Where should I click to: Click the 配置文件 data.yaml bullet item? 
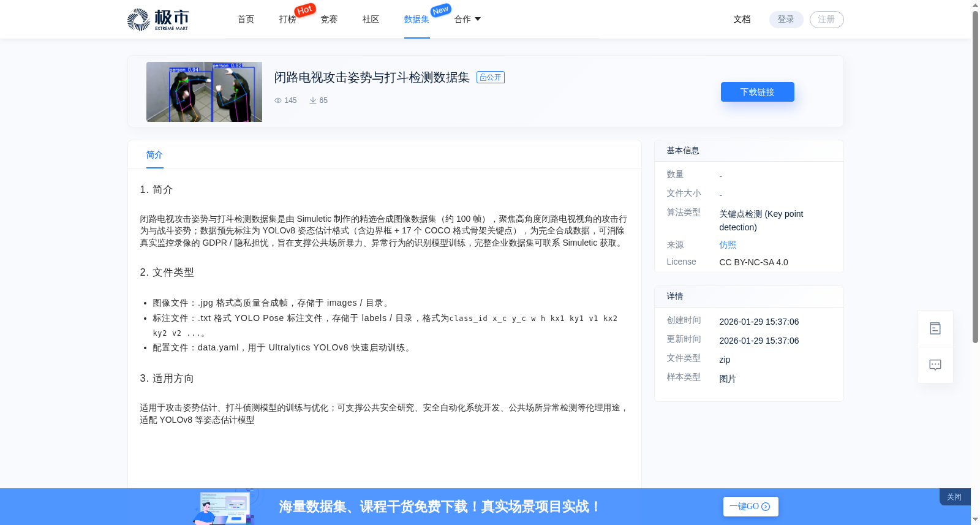282,347
